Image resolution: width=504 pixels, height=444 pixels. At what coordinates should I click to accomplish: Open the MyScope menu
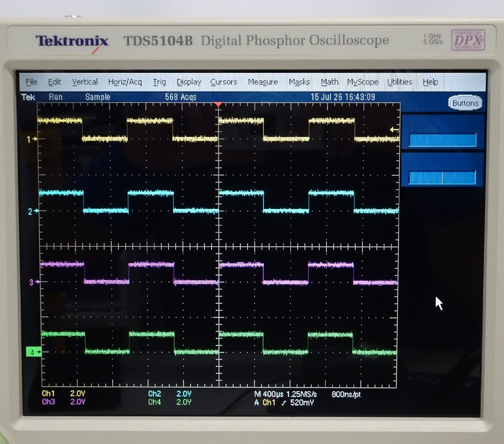(x=363, y=82)
